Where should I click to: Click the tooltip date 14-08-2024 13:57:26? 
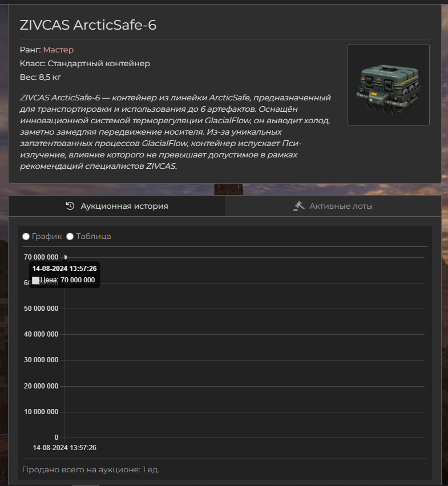64,269
